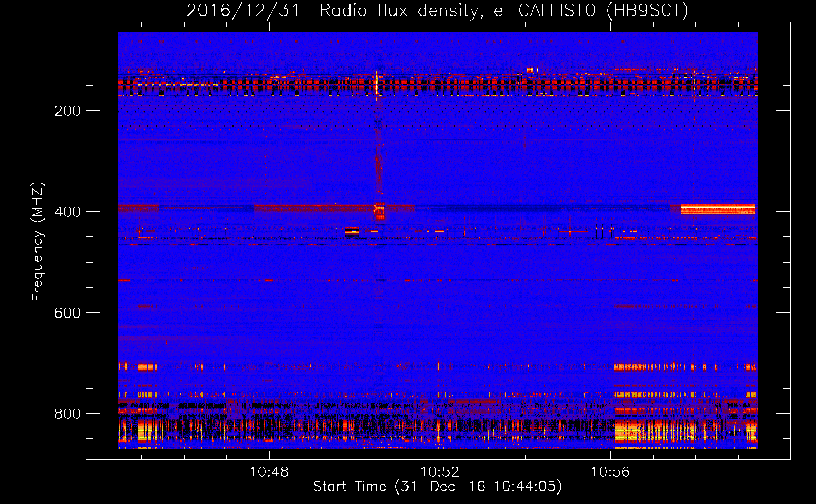
Task: Click the 10:52 time tick label
Action: pyautogui.click(x=440, y=472)
